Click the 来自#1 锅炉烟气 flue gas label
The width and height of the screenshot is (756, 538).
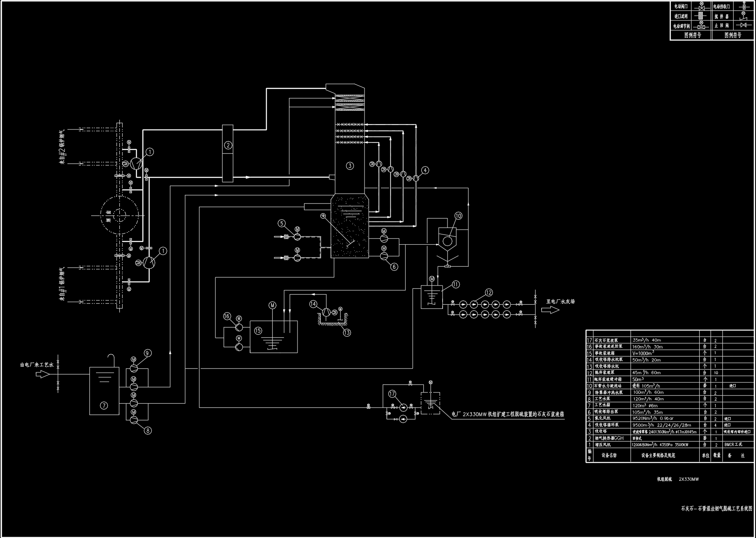pyautogui.click(x=63, y=284)
